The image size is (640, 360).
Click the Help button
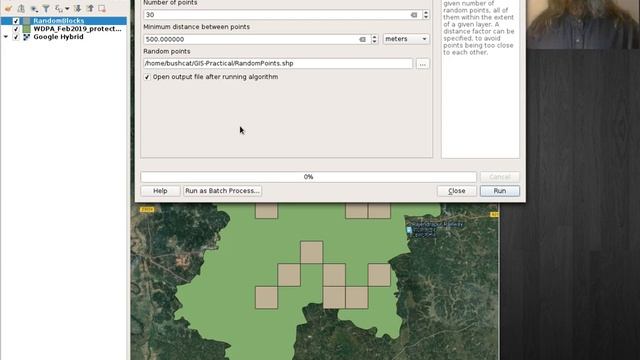160,191
